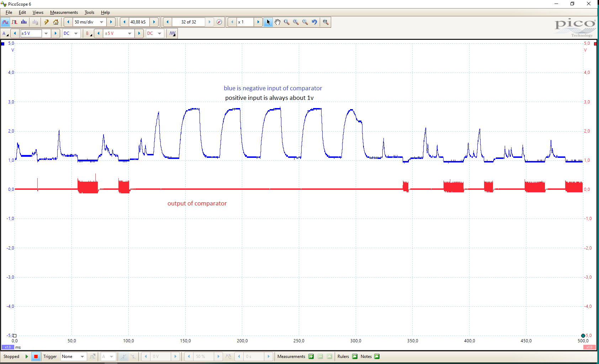Click the Auto setup lightning icon
This screenshot has height=364, width=599.
point(47,22)
